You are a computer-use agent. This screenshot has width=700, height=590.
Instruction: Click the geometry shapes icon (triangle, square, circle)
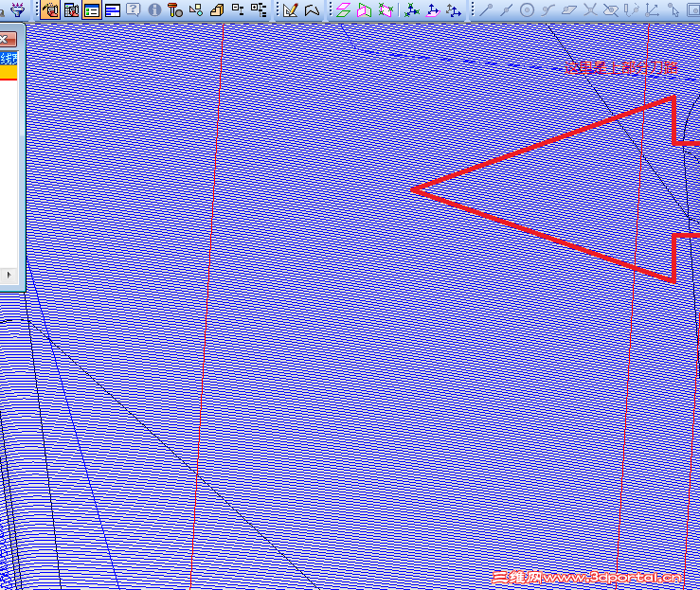[196, 9]
